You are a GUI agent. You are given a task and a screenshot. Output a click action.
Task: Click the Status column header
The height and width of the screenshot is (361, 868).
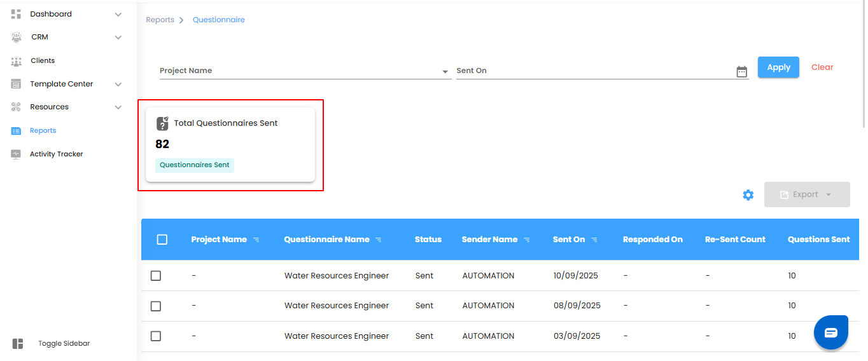click(428, 240)
